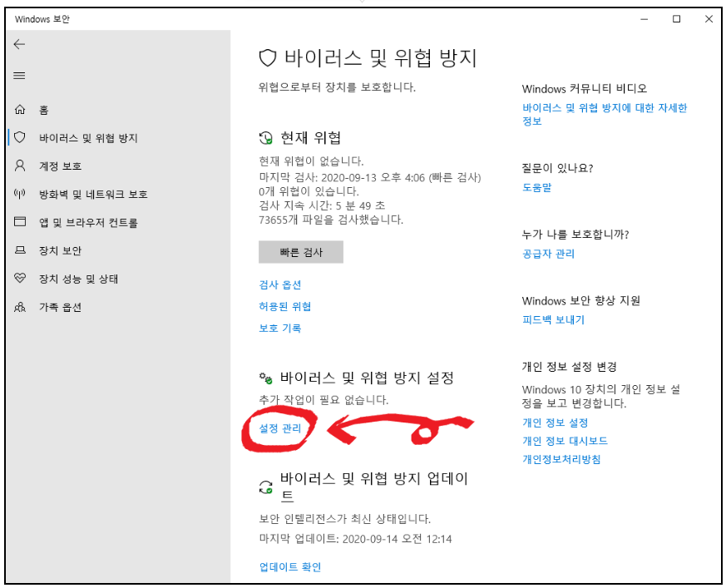The height and width of the screenshot is (588, 726).
Task: Click 피드백 보내기 link
Action: point(554,320)
